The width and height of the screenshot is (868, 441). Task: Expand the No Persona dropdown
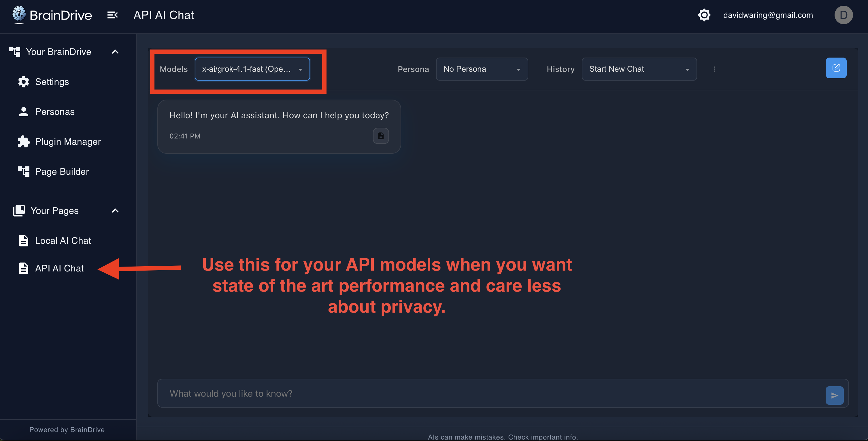point(482,69)
